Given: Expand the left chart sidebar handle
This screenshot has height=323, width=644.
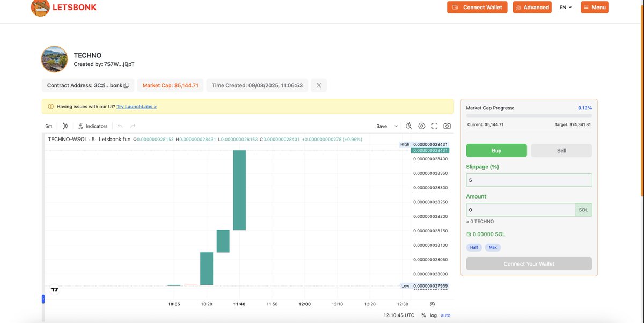Looking at the screenshot, I should (x=43, y=299).
